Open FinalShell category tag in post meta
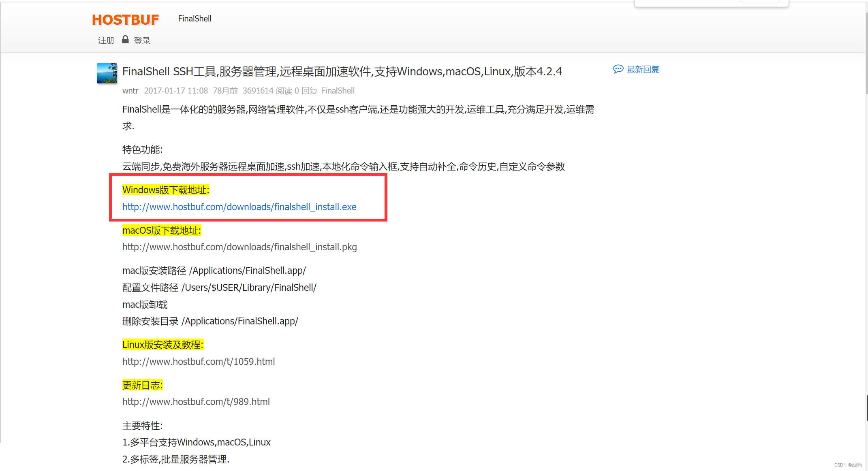This screenshot has width=868, height=471. [338, 91]
